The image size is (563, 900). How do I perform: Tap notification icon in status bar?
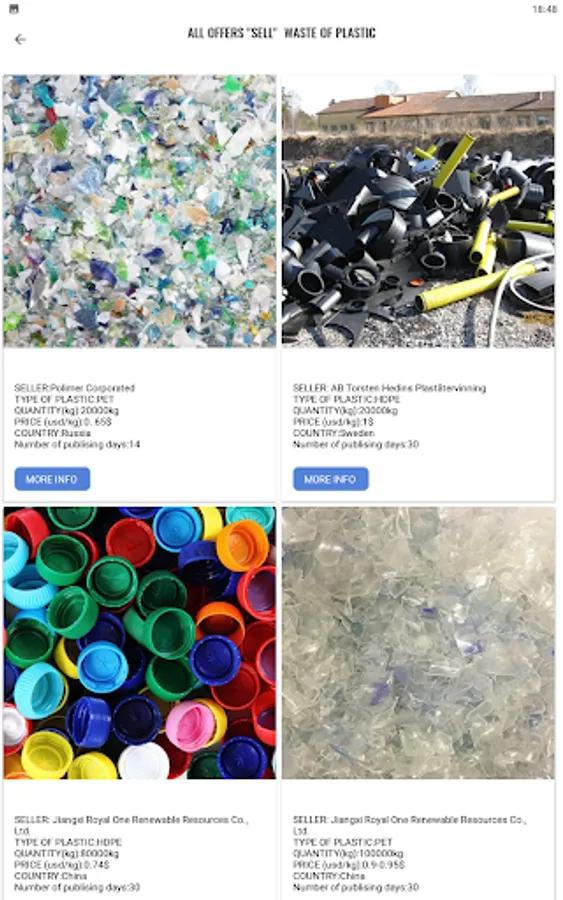click(x=14, y=9)
